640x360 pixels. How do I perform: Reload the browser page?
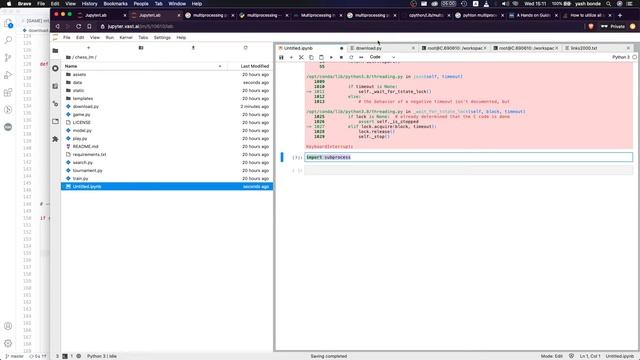click(x=78, y=27)
